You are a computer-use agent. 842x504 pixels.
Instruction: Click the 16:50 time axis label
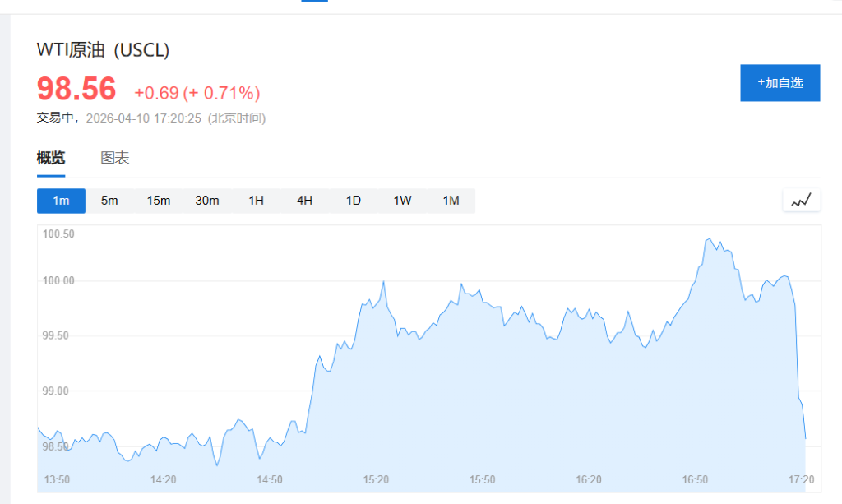[x=695, y=479]
